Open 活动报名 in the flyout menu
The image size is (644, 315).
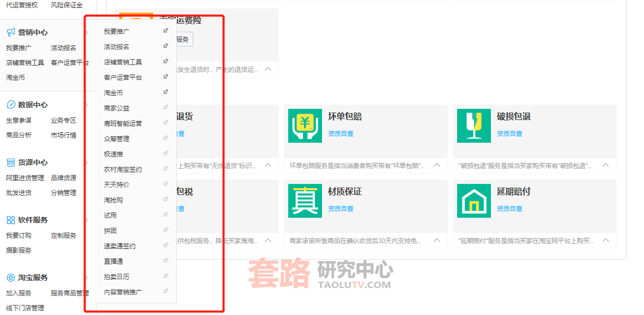[117, 47]
